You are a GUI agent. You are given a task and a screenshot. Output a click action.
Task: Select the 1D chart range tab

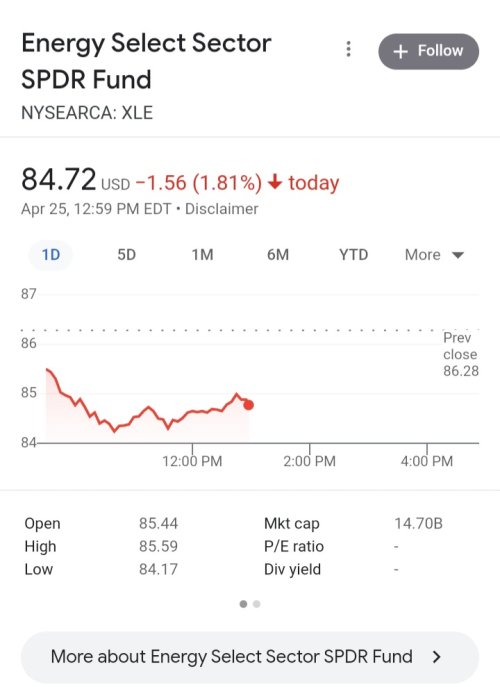[x=51, y=255]
